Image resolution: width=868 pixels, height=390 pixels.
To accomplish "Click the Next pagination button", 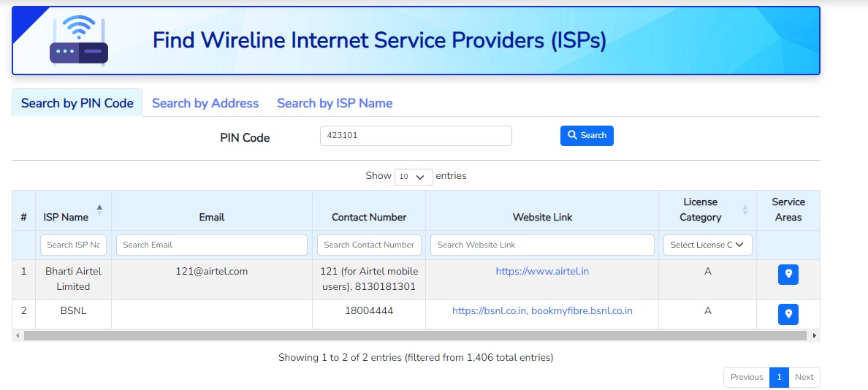I will [804, 378].
